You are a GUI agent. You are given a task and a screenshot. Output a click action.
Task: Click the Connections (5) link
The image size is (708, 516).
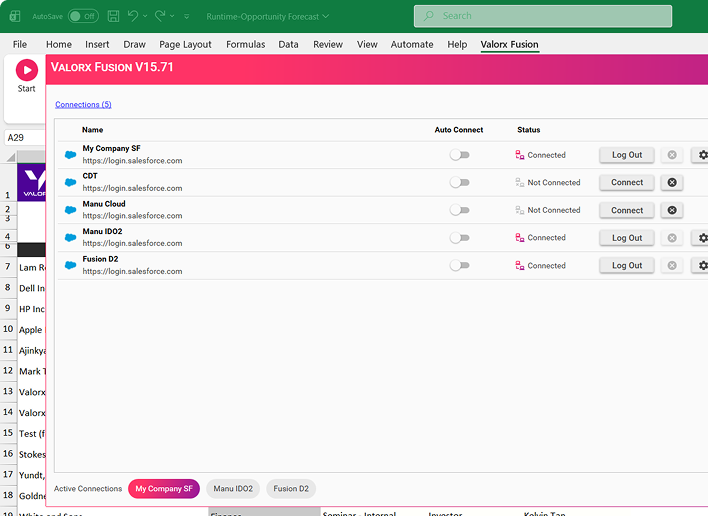click(83, 104)
